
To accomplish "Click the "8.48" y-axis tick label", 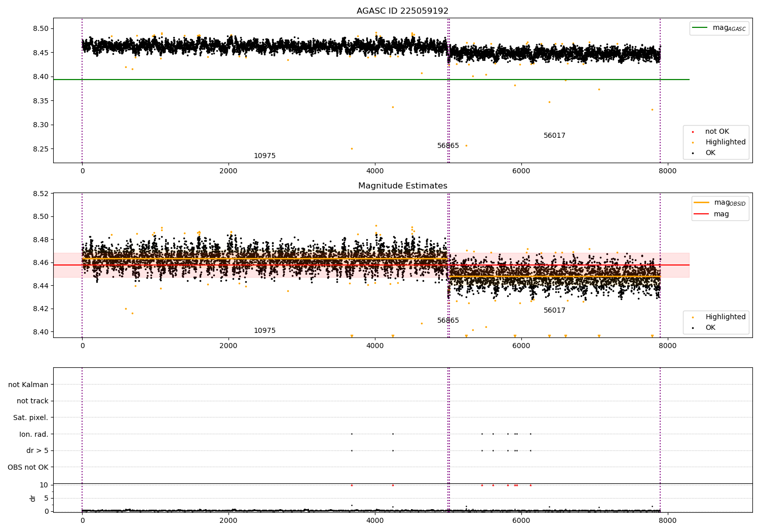I will [41, 240].
